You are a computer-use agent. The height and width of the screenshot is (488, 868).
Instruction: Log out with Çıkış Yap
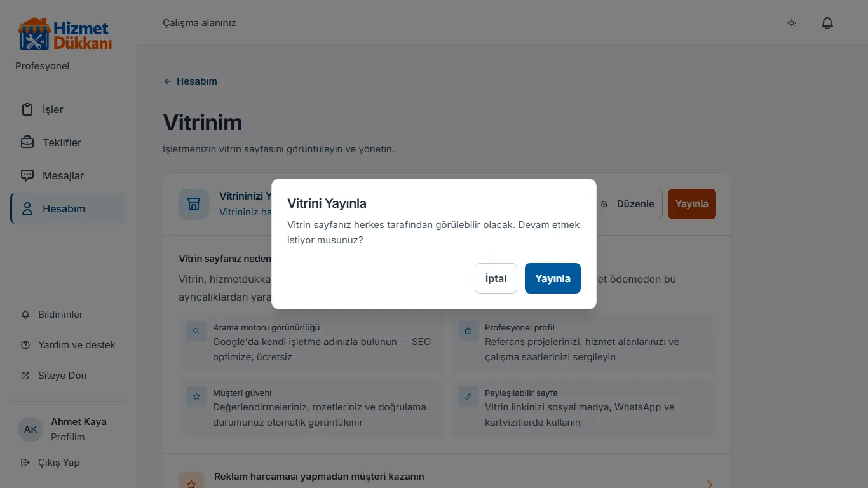point(68,463)
